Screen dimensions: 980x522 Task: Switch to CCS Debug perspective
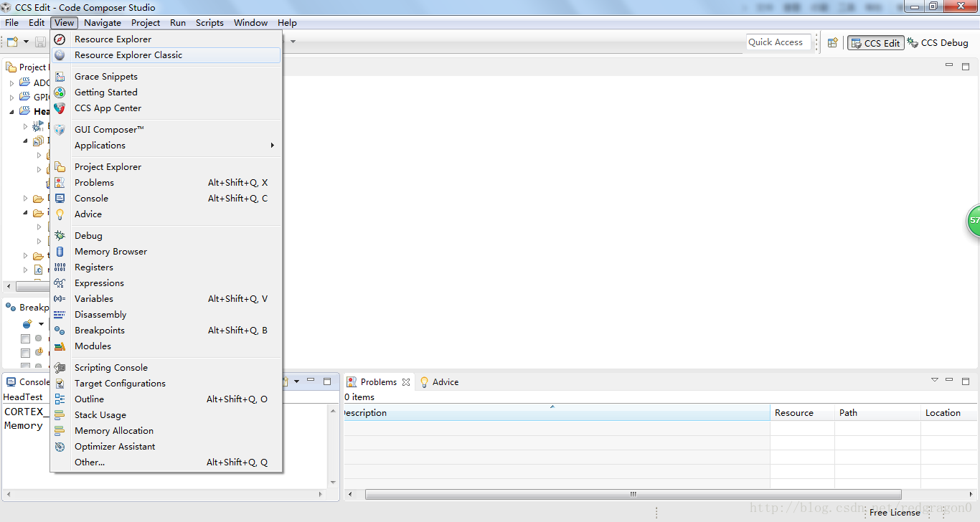(x=938, y=43)
